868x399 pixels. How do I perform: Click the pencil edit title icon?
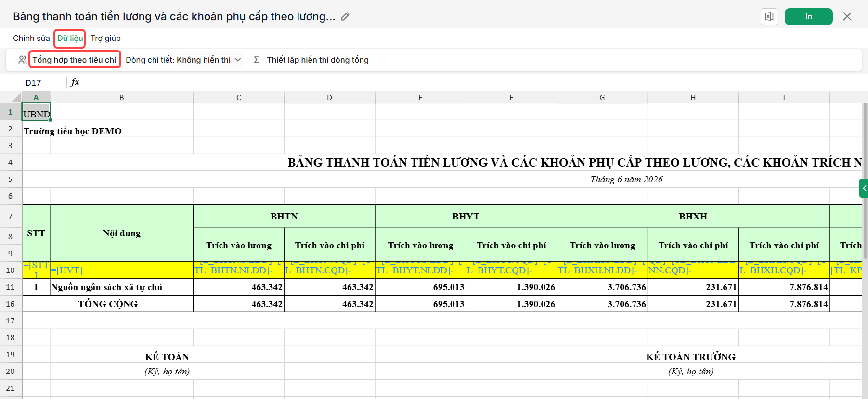point(345,16)
